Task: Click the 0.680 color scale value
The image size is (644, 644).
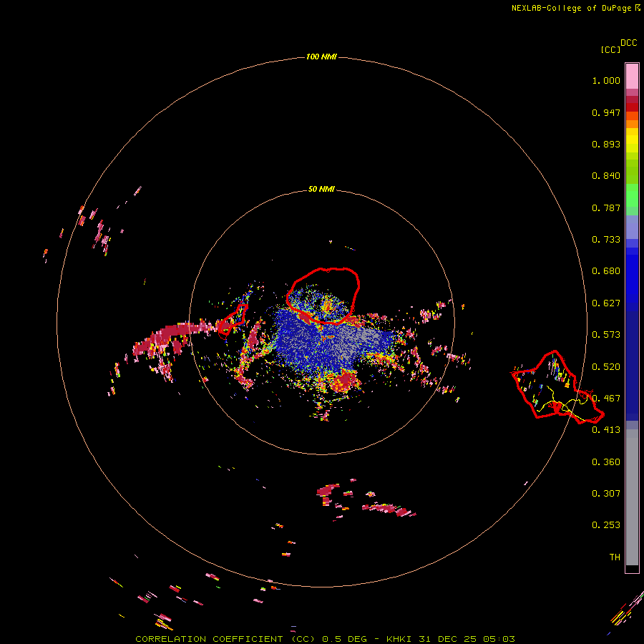Action: pyautogui.click(x=606, y=271)
